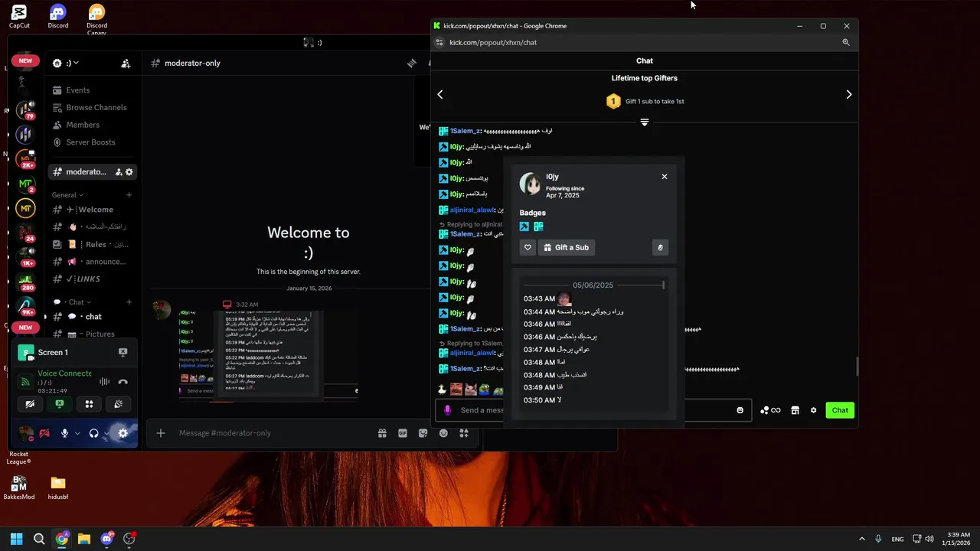Click Chrome zoom magnifier in address bar
The image size is (980, 551).
pos(846,43)
